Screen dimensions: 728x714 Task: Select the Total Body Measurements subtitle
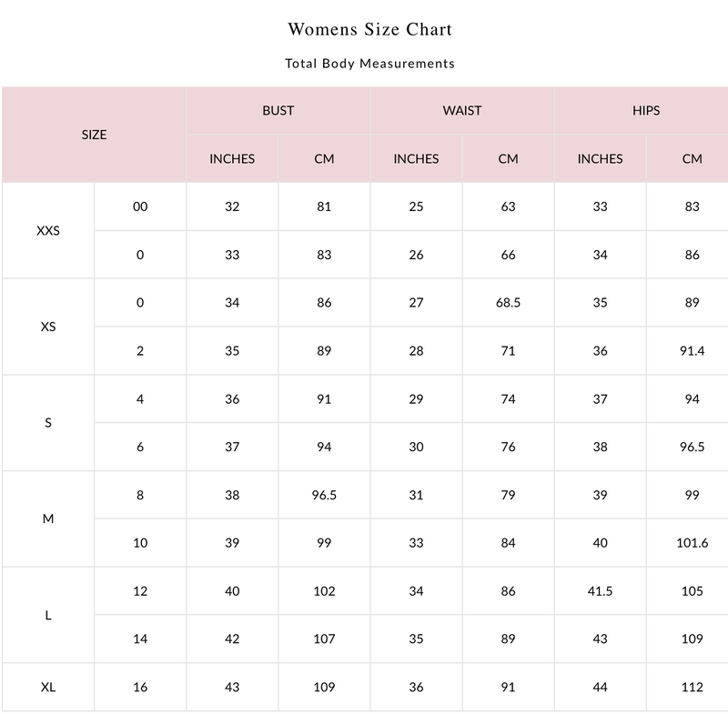pyautogui.click(x=369, y=64)
